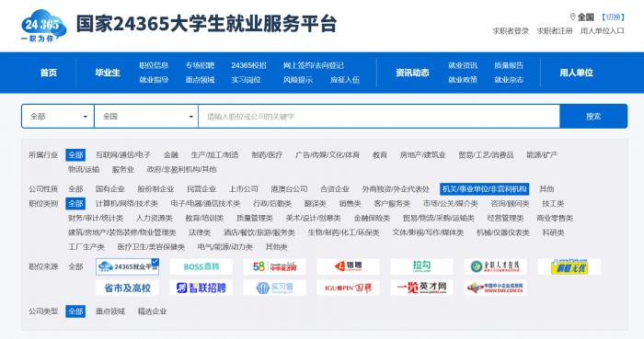
Task: Filter job category 人力资源类
Action: [x=155, y=218]
